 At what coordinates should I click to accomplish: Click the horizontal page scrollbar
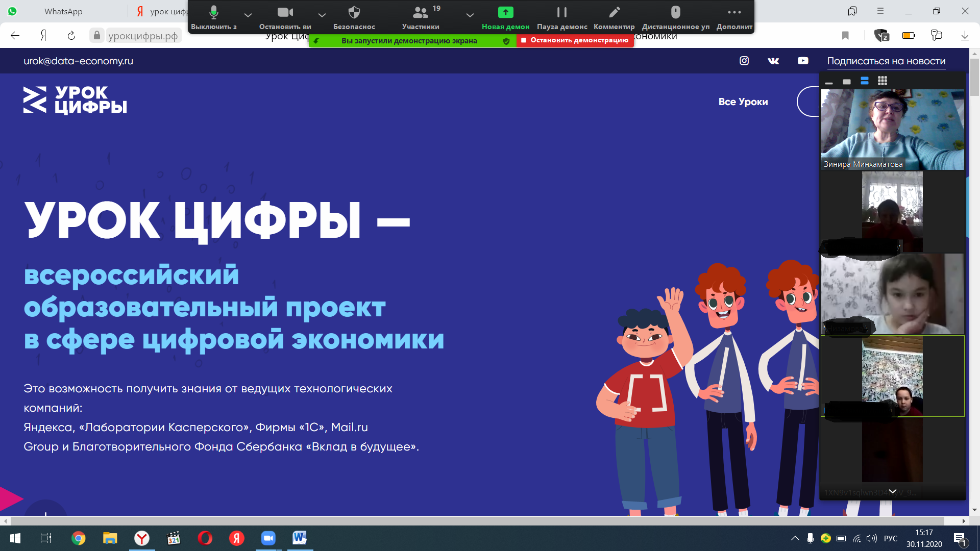[477, 521]
